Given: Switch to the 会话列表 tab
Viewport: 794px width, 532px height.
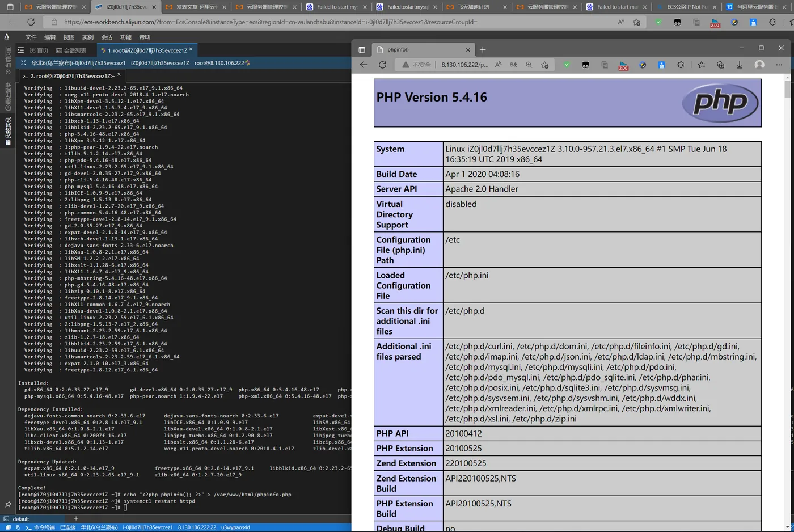Looking at the screenshot, I should [x=71, y=50].
